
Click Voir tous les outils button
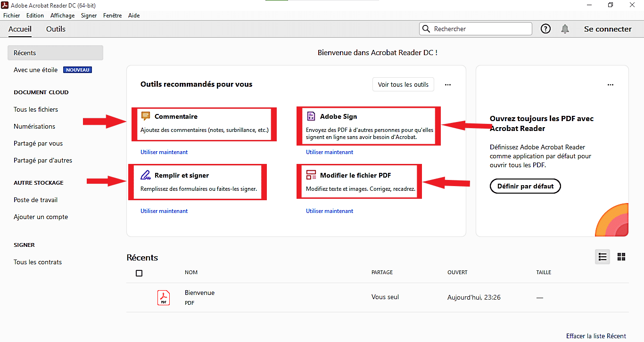(403, 84)
